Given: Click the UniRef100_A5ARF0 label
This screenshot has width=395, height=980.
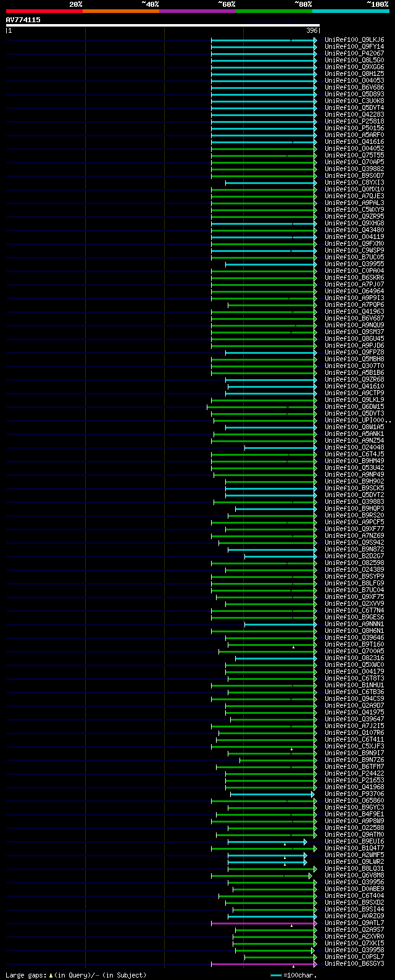Looking at the screenshot, I should 354,135.
